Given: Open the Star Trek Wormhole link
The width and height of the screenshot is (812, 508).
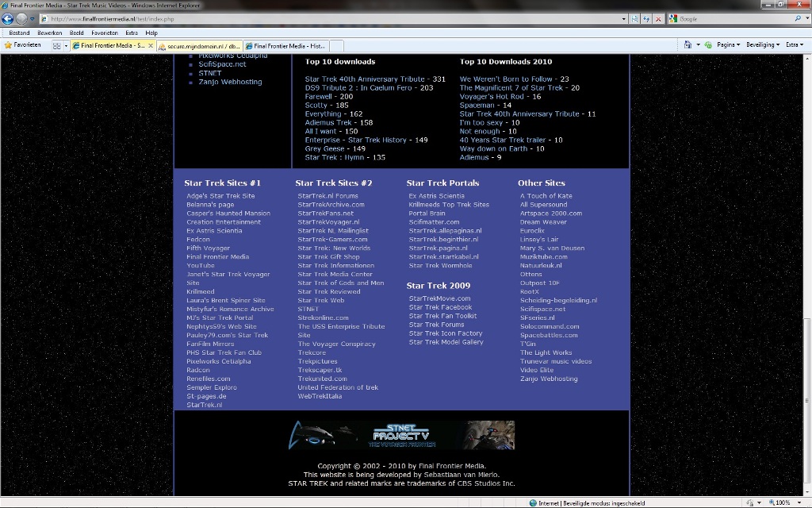Looking at the screenshot, I should click(440, 265).
